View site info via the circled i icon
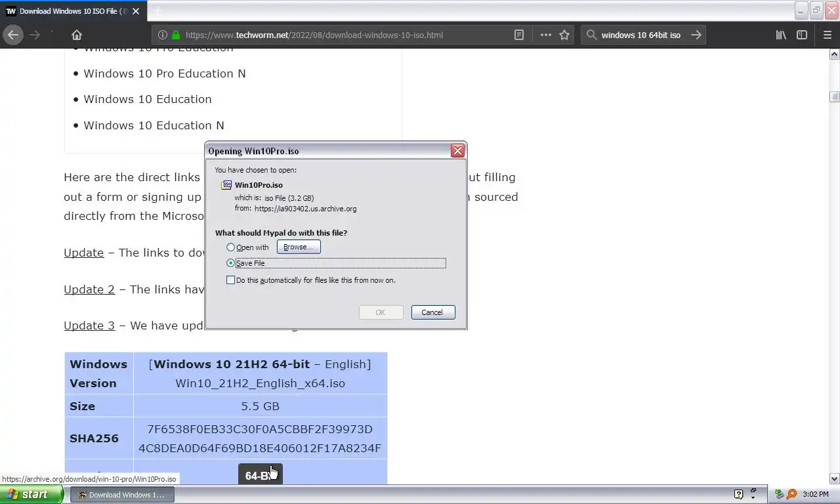This screenshot has height=504, width=840. pyautogui.click(x=163, y=35)
